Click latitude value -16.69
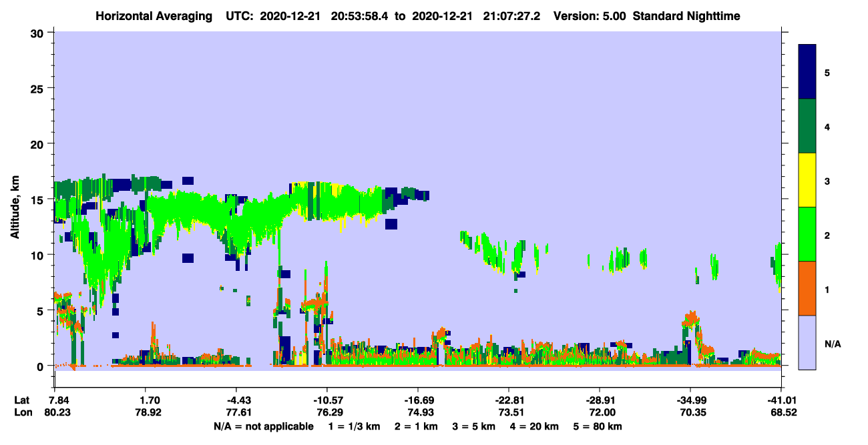Screen dimensions: 868x445 coord(419,400)
